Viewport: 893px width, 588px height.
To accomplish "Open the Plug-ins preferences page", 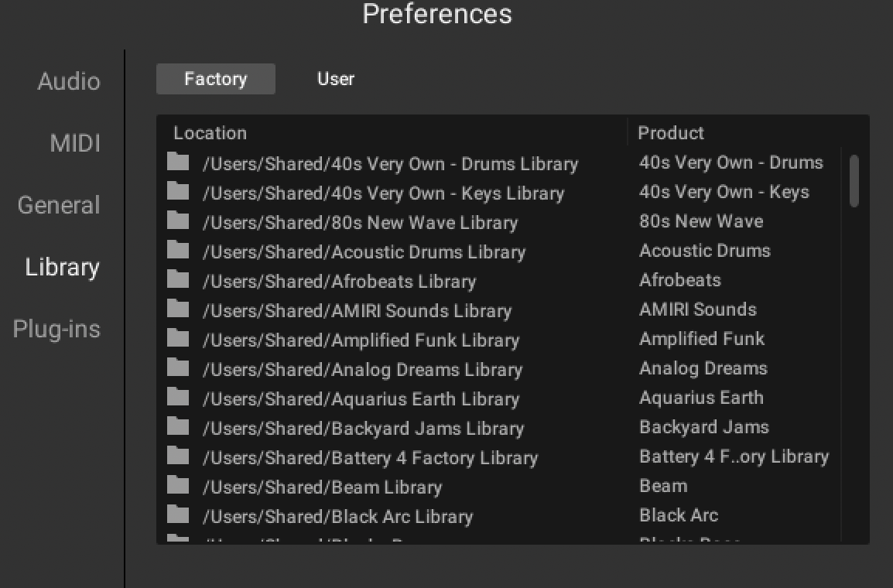I will [x=56, y=329].
